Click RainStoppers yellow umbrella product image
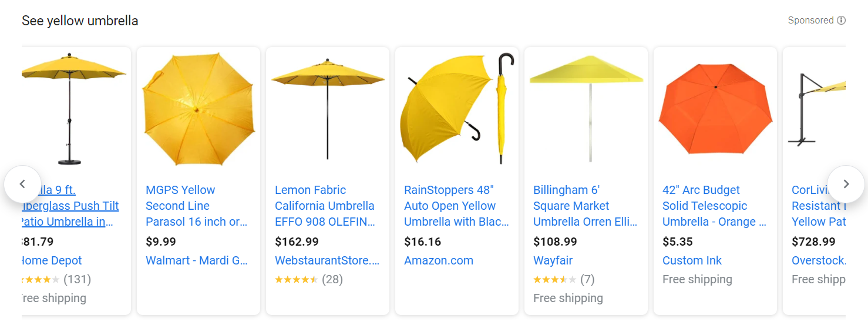 (457, 109)
